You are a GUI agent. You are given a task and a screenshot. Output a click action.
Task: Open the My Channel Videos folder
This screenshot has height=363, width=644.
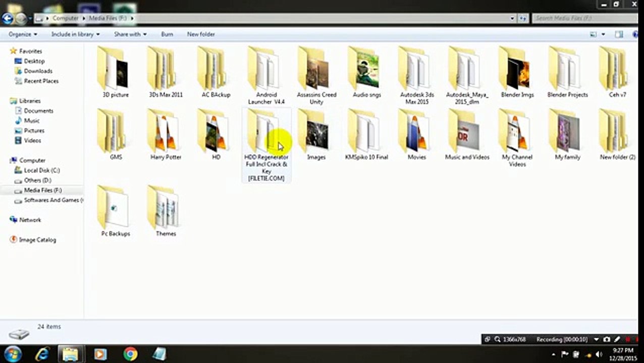tap(517, 138)
